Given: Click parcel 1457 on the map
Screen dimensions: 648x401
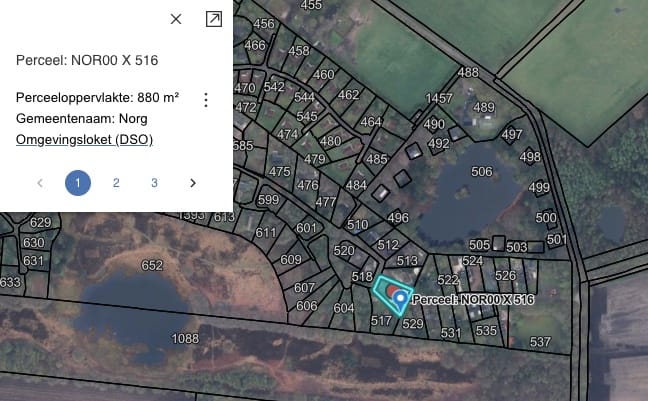Looking at the screenshot, I should click(x=439, y=98).
